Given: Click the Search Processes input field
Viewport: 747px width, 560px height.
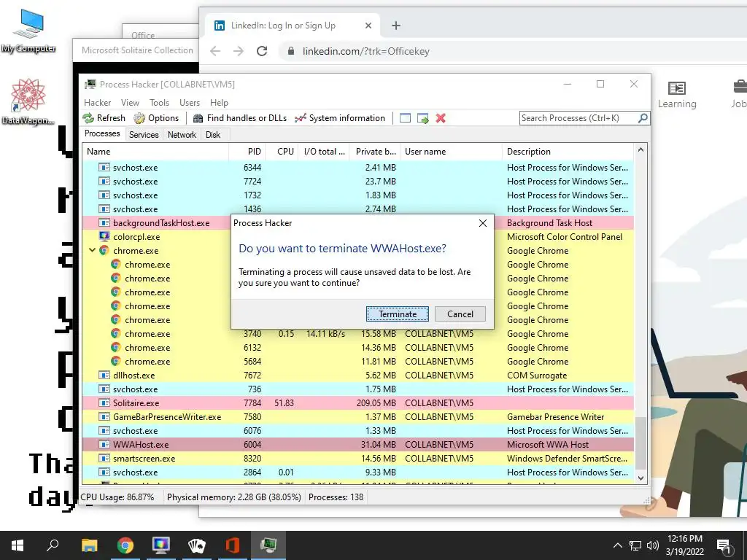Looking at the screenshot, I should click(578, 118).
